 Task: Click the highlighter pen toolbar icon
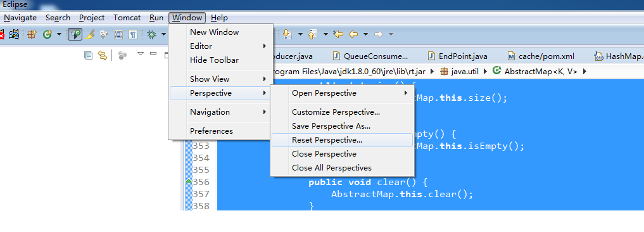pos(90,35)
